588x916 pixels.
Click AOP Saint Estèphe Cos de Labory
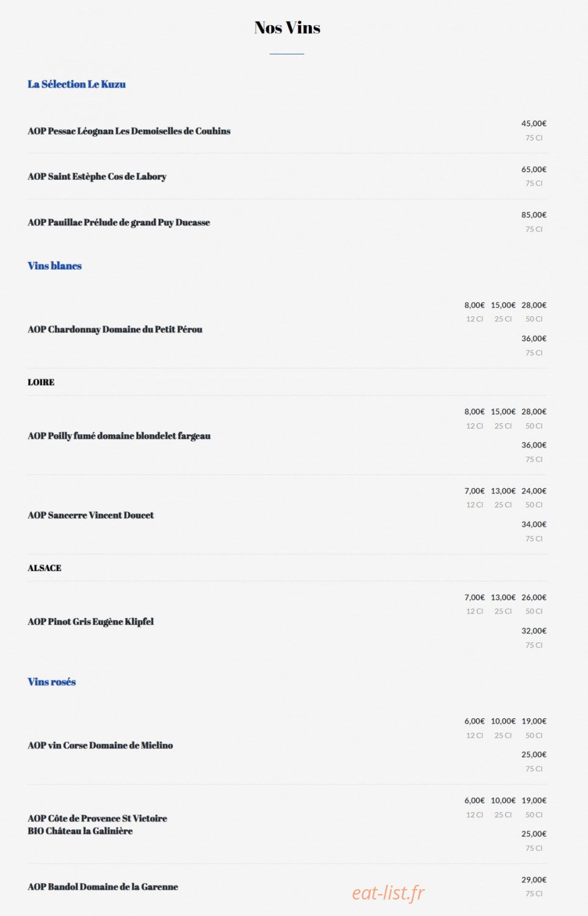[96, 176]
